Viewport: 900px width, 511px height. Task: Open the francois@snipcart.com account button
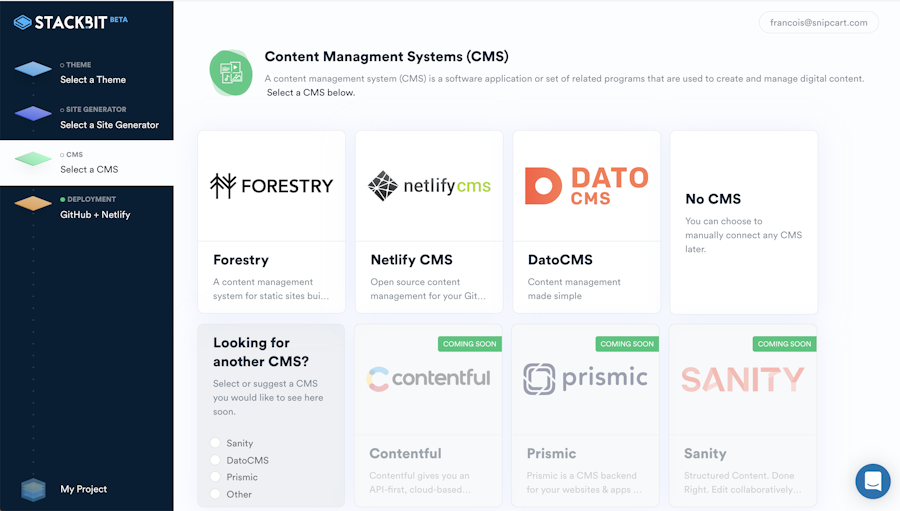[x=818, y=22]
